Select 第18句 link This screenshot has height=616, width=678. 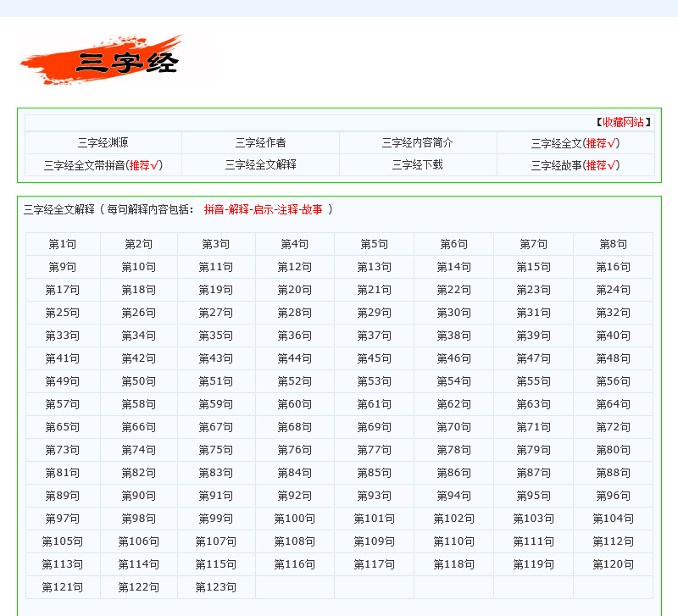138,290
